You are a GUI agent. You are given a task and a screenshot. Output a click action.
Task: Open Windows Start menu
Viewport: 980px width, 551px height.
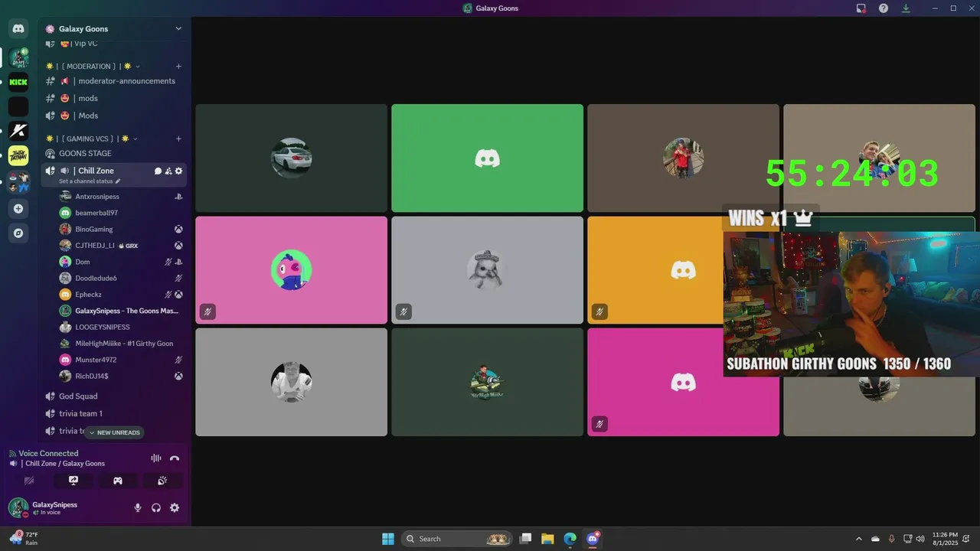pyautogui.click(x=387, y=539)
